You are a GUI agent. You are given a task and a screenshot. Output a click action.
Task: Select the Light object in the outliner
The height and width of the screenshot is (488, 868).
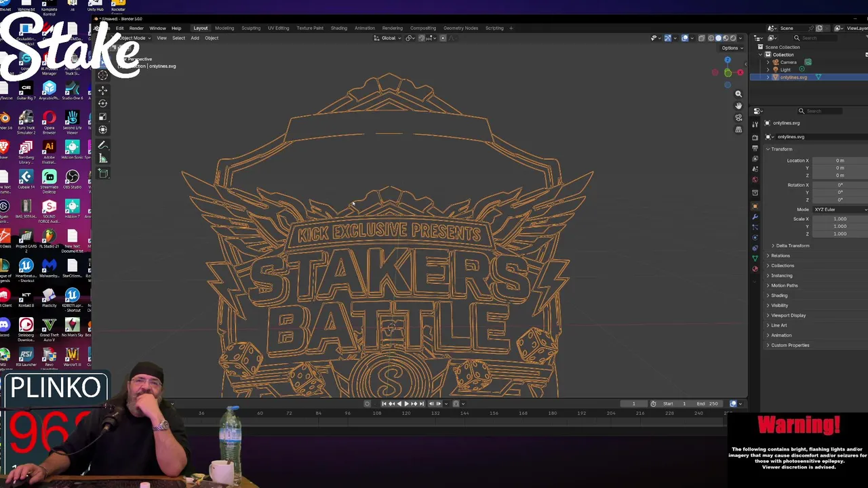[x=785, y=70]
